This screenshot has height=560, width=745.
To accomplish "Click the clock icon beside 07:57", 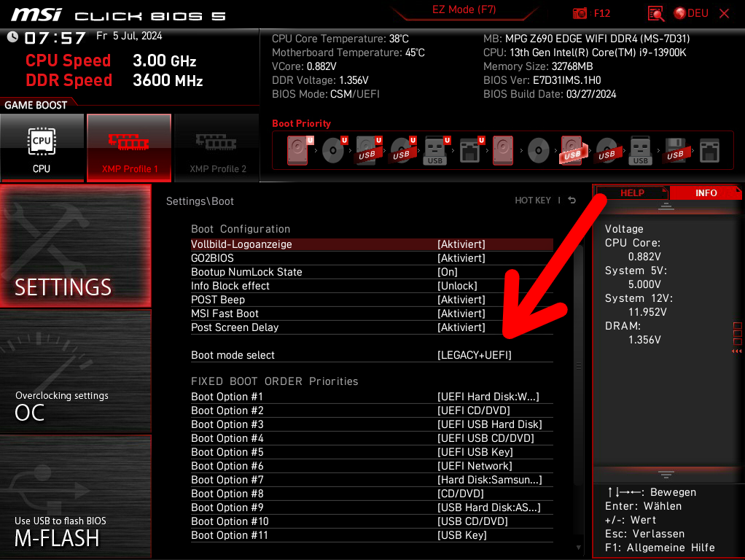I will (x=13, y=36).
